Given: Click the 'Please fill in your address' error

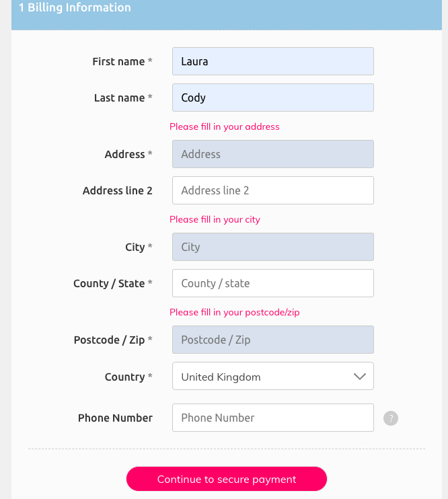Looking at the screenshot, I should coord(224,126).
